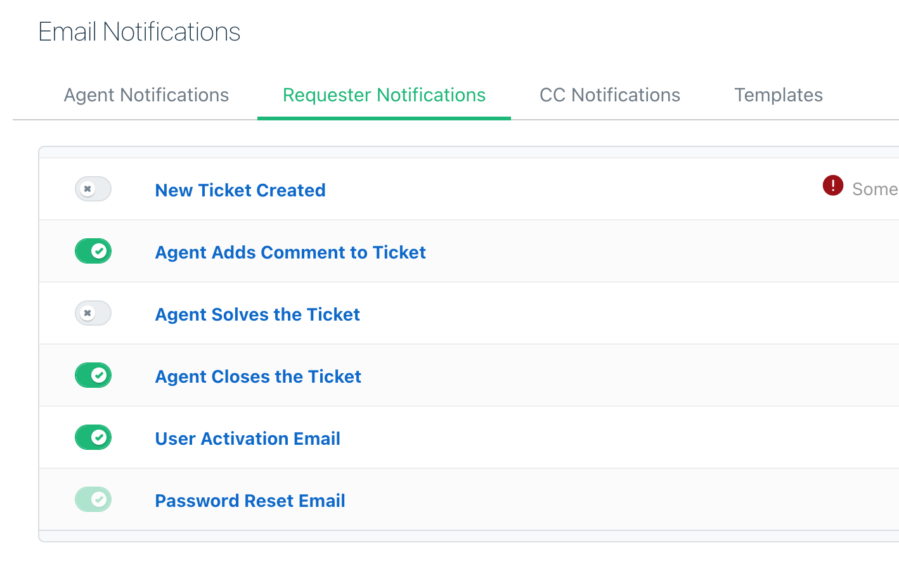
Task: Turn on Agent Solves the Ticket toggle
Action: tap(93, 313)
